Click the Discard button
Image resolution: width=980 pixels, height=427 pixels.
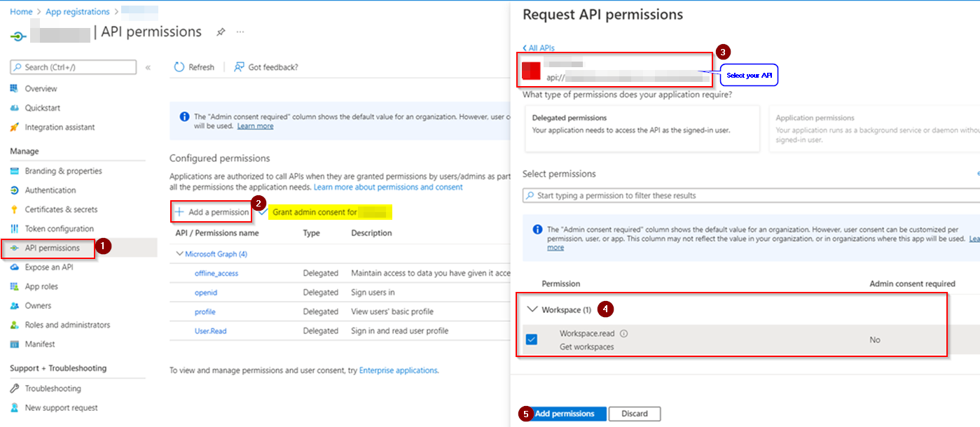(634, 414)
